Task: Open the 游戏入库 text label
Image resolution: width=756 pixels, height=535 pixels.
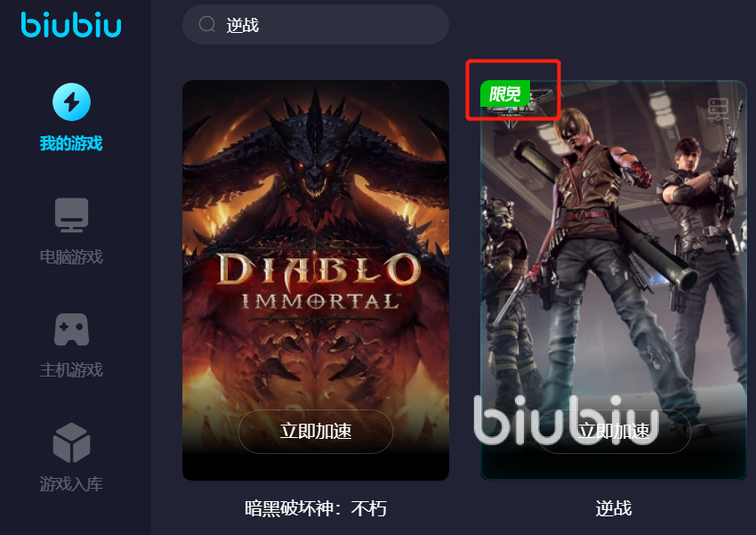Action: pos(71,483)
